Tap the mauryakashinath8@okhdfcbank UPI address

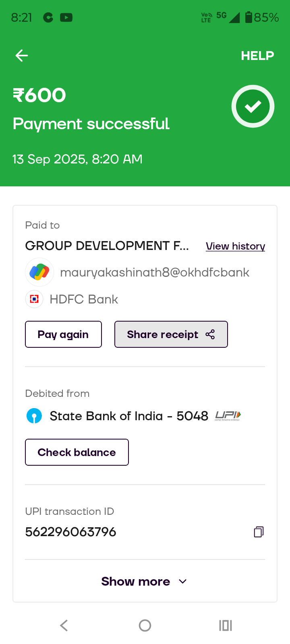pos(155,272)
